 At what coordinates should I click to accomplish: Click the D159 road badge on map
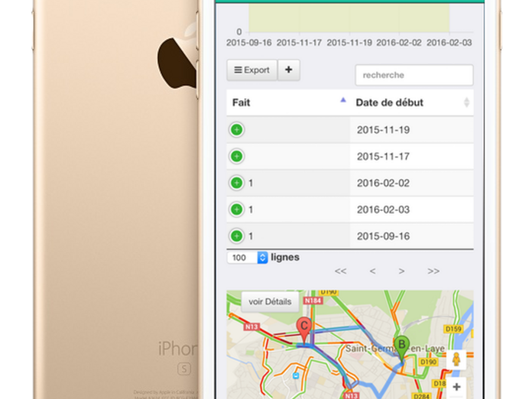(453, 329)
